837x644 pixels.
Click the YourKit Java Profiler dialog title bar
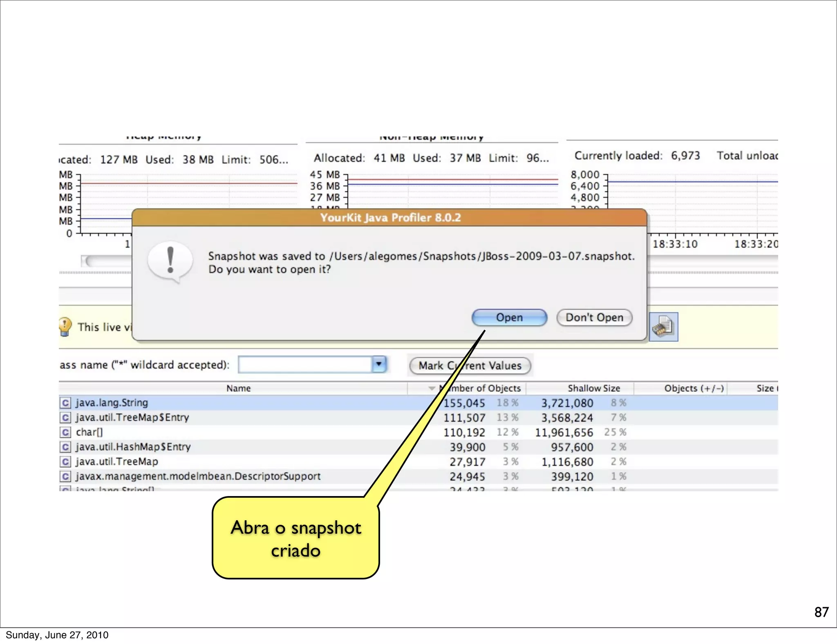click(390, 217)
